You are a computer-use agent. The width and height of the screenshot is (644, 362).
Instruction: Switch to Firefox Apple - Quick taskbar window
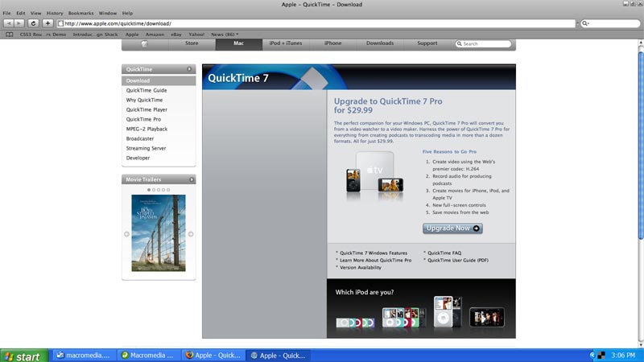coord(213,356)
